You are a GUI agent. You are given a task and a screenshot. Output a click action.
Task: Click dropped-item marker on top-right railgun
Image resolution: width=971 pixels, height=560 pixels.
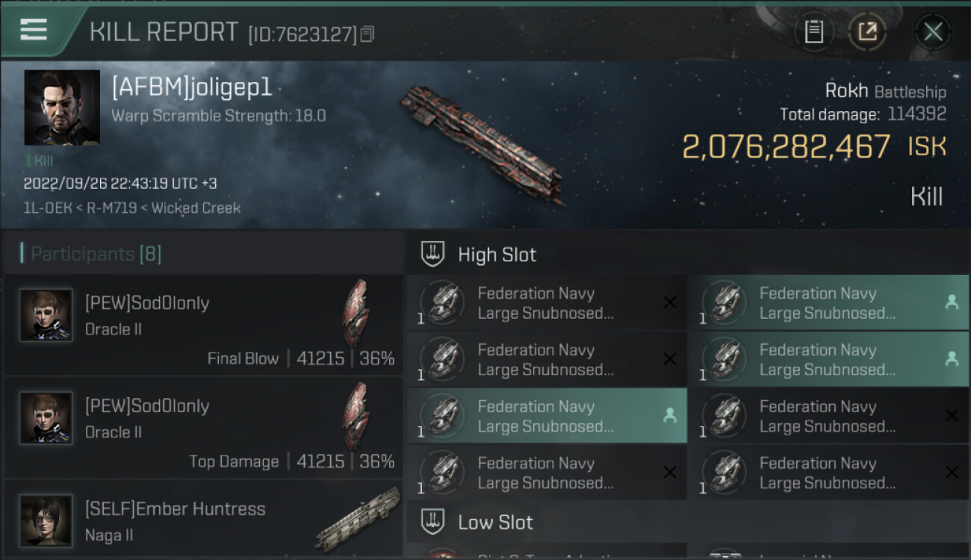click(x=952, y=302)
